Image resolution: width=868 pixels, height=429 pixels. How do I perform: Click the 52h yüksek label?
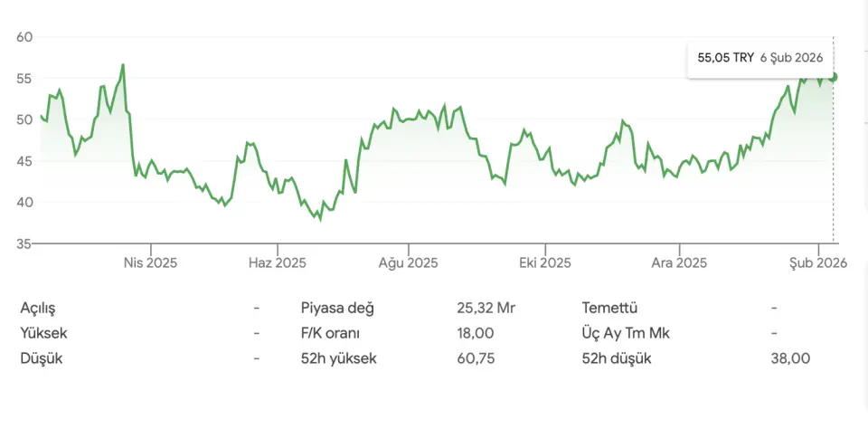point(338,358)
